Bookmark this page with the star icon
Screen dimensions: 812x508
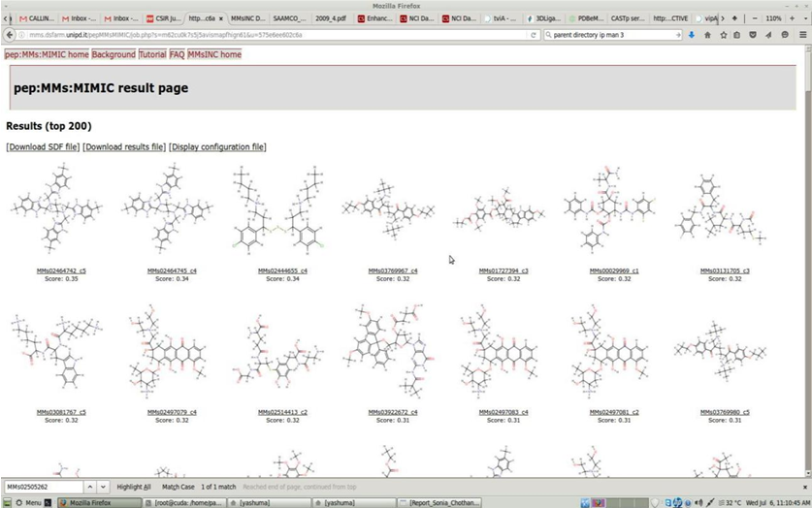click(723, 35)
